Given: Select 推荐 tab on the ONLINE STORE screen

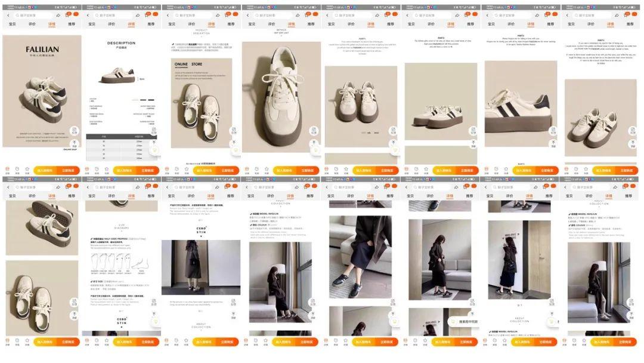Looking at the screenshot, I should click(231, 24).
